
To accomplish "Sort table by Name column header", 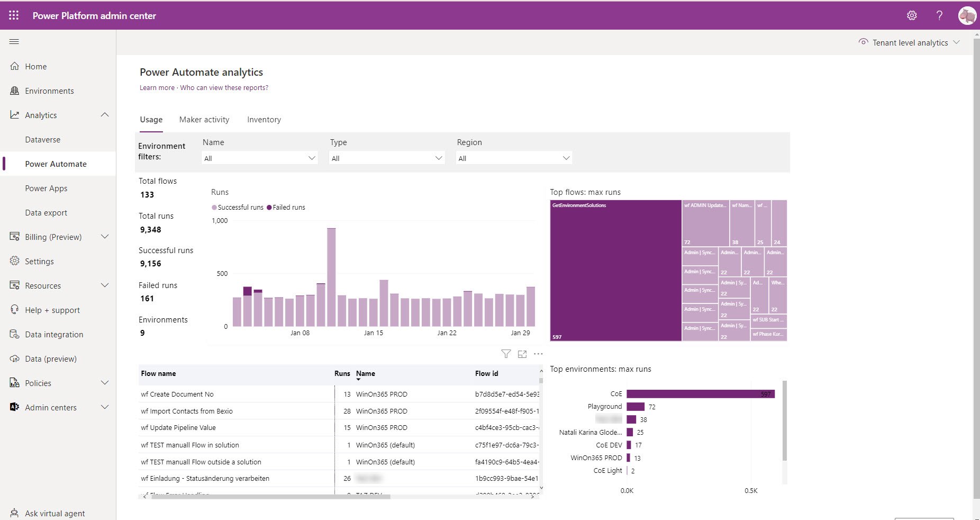I will (366, 373).
